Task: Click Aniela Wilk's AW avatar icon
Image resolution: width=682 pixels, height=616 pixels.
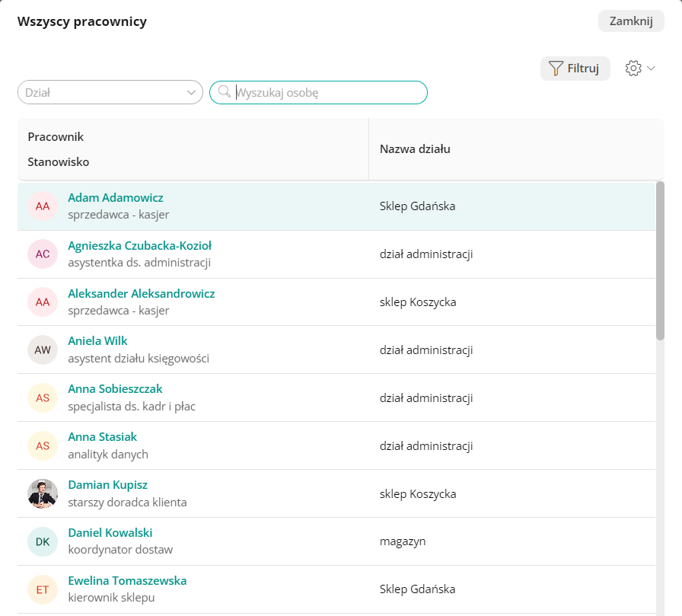Action: pyautogui.click(x=43, y=349)
